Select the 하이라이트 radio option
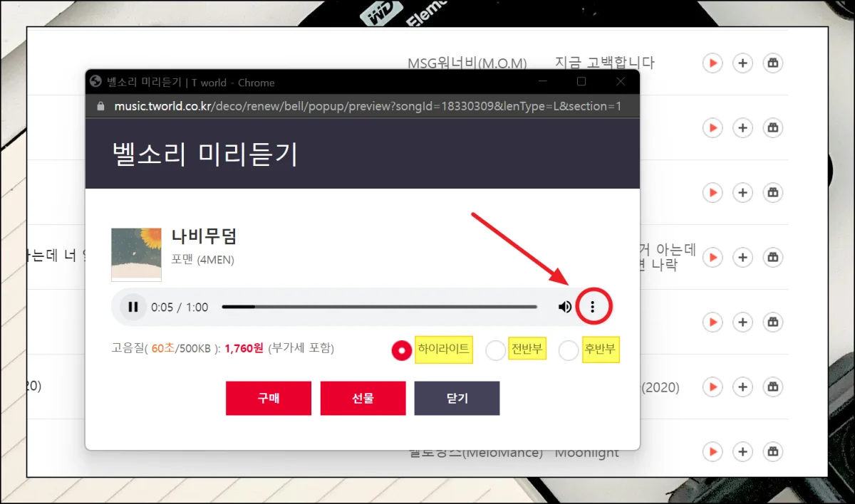 click(402, 350)
